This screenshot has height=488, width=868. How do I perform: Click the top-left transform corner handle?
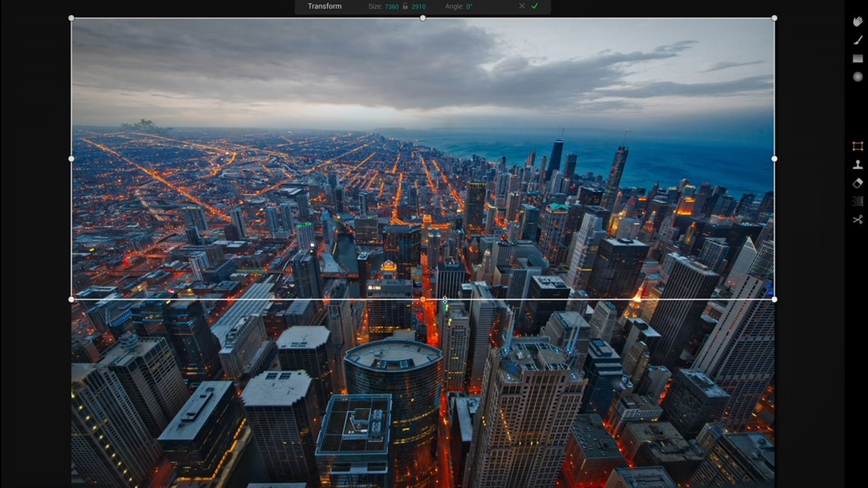pos(71,18)
